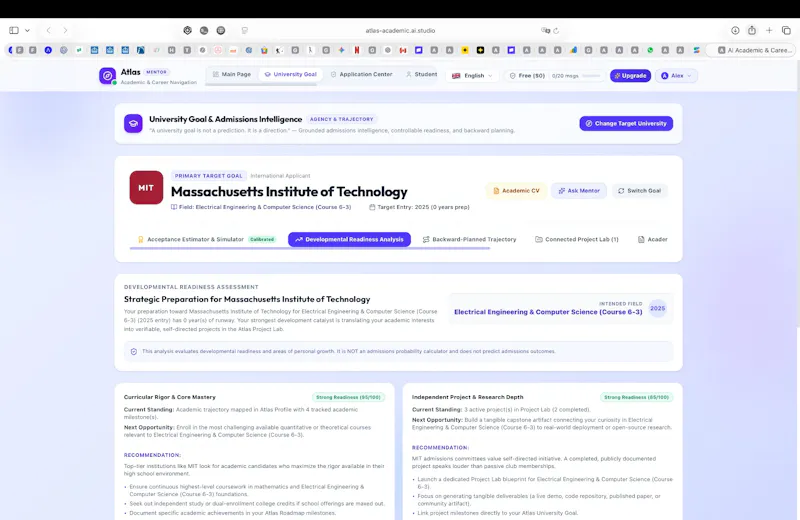Click the PRIMARY TARGET GOAL badge
Viewport: 800px width, 520px height.
[x=209, y=176]
